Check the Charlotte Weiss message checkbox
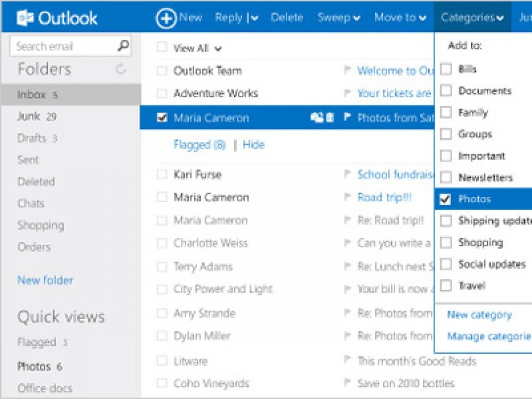Screen dimensions: 532x399 tap(162, 243)
